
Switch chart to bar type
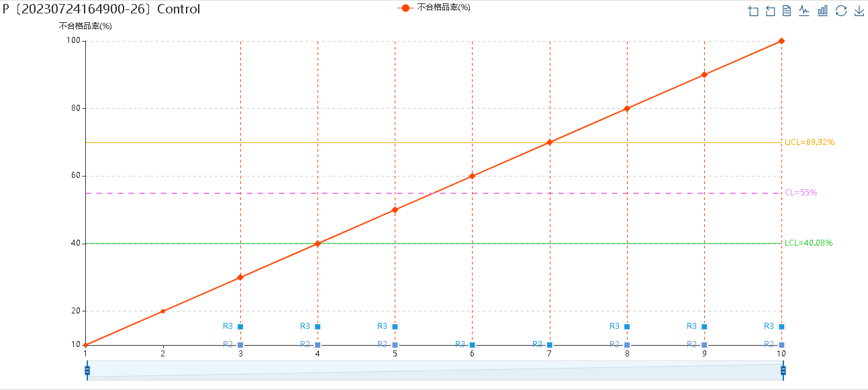point(822,11)
